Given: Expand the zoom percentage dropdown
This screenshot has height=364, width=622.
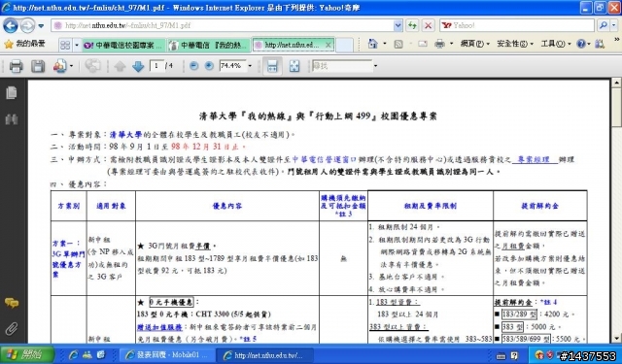Looking at the screenshot, I should pyautogui.click(x=250, y=66).
